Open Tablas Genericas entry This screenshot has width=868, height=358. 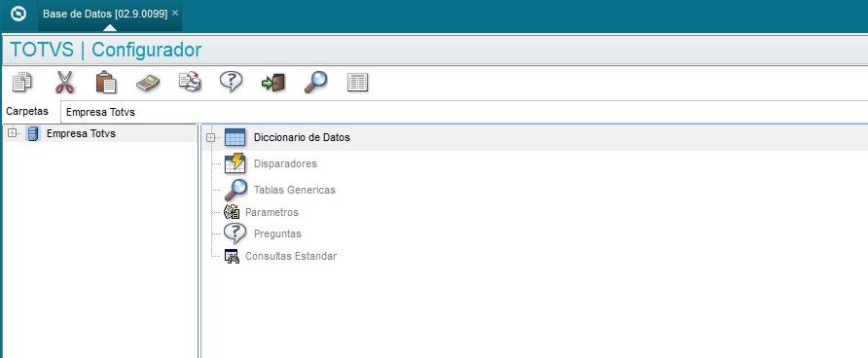295,190
